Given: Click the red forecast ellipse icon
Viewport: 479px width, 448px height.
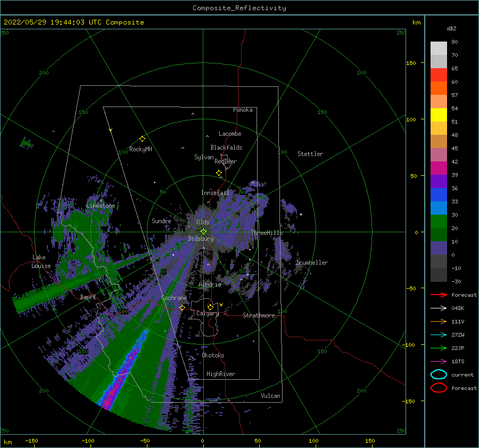Looking at the screenshot, I should point(439,388).
